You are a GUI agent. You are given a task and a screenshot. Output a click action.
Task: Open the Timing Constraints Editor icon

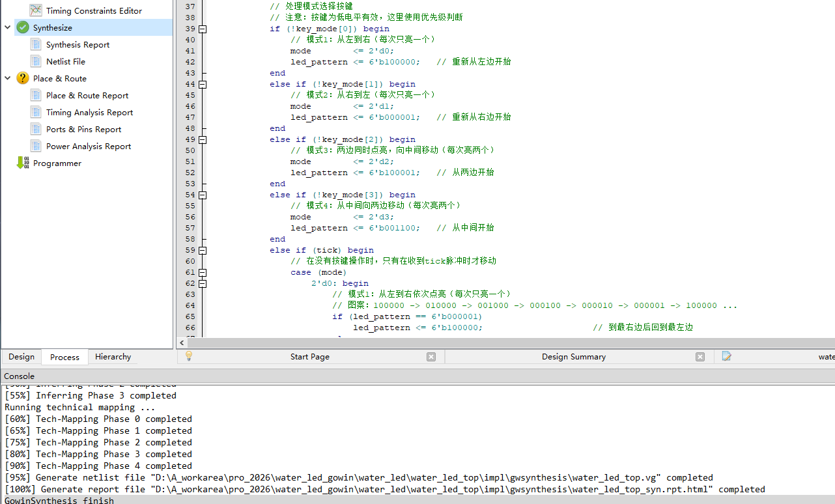click(36, 10)
